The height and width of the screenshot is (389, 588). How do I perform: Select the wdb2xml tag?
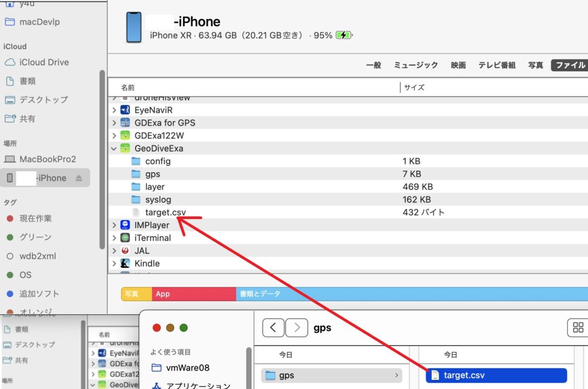pos(32,256)
